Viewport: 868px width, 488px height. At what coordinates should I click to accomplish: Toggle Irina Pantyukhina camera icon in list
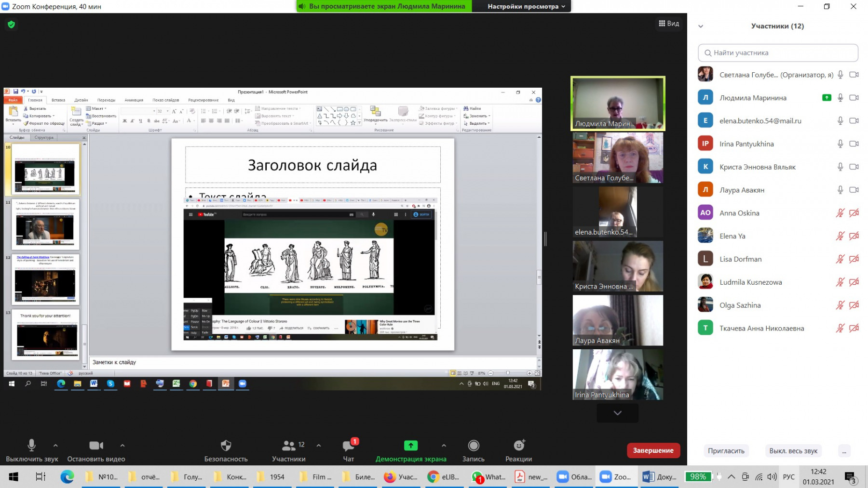854,144
